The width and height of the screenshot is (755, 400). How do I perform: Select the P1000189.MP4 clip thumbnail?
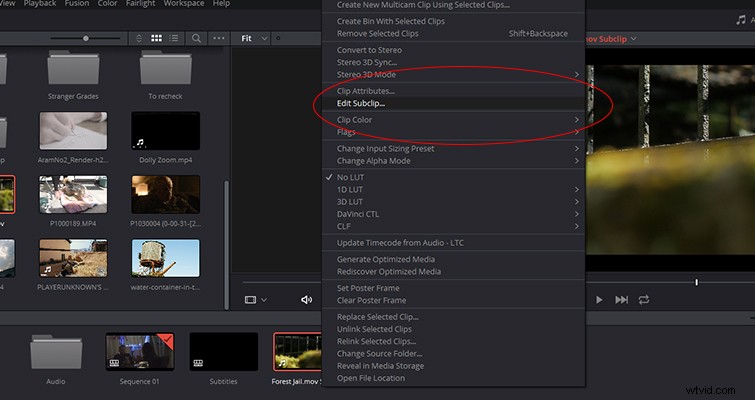73,194
